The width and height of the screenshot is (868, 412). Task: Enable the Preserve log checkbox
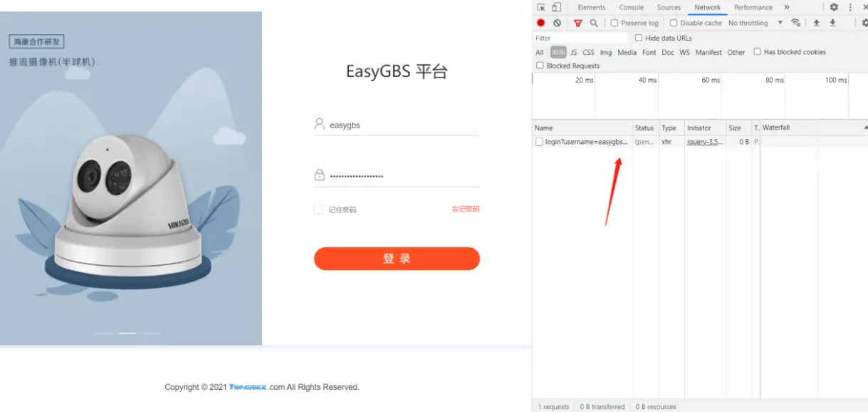[x=615, y=23]
